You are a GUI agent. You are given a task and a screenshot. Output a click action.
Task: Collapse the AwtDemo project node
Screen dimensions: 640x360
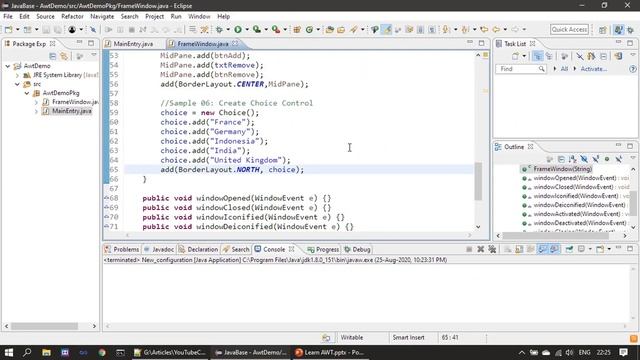click(8, 66)
